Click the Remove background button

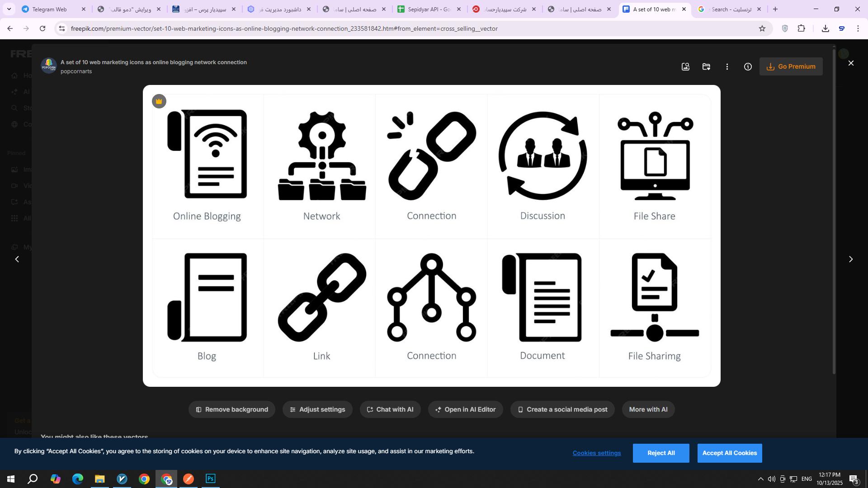231,409
